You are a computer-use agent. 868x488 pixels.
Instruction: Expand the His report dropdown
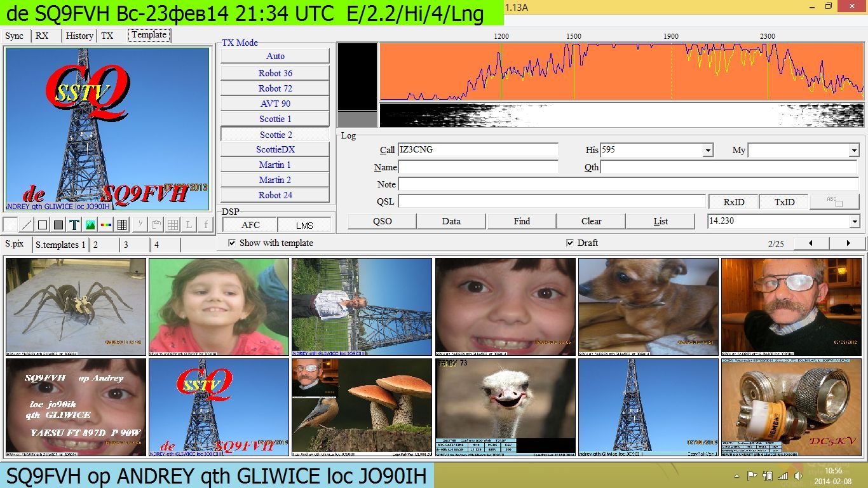(x=708, y=151)
